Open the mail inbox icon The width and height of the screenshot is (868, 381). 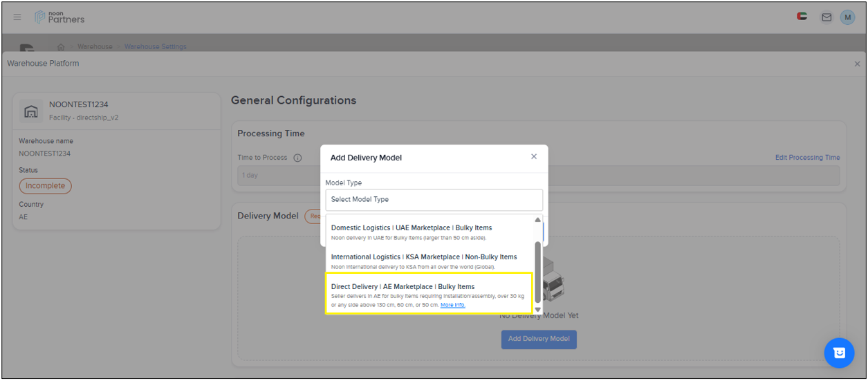click(x=827, y=17)
